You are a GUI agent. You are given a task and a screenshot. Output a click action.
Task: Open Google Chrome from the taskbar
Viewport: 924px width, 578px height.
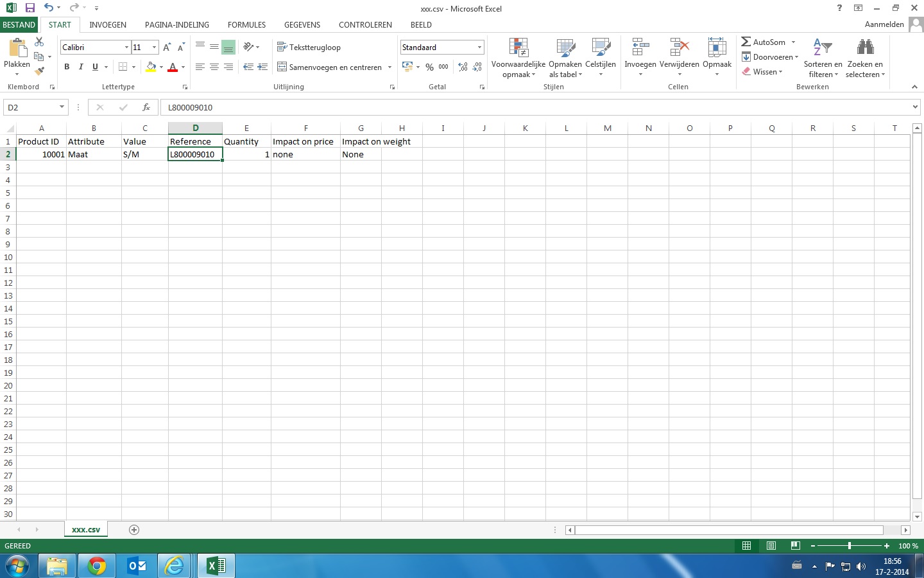click(x=97, y=566)
